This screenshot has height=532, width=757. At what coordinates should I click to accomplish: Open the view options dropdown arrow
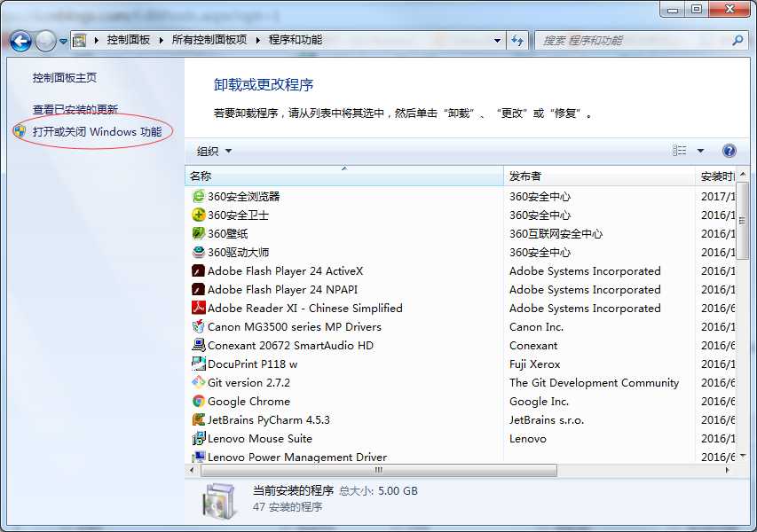(x=700, y=152)
